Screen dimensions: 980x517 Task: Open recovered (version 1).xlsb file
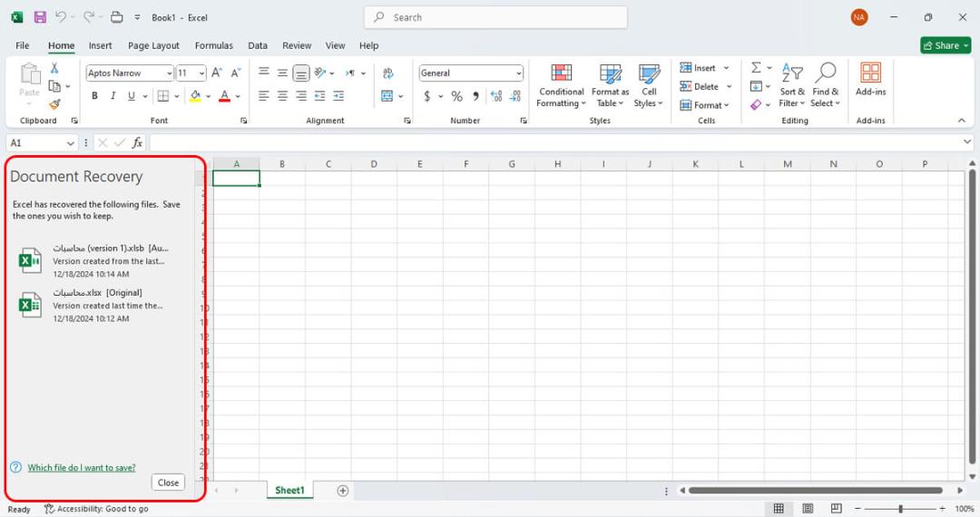tap(94, 260)
